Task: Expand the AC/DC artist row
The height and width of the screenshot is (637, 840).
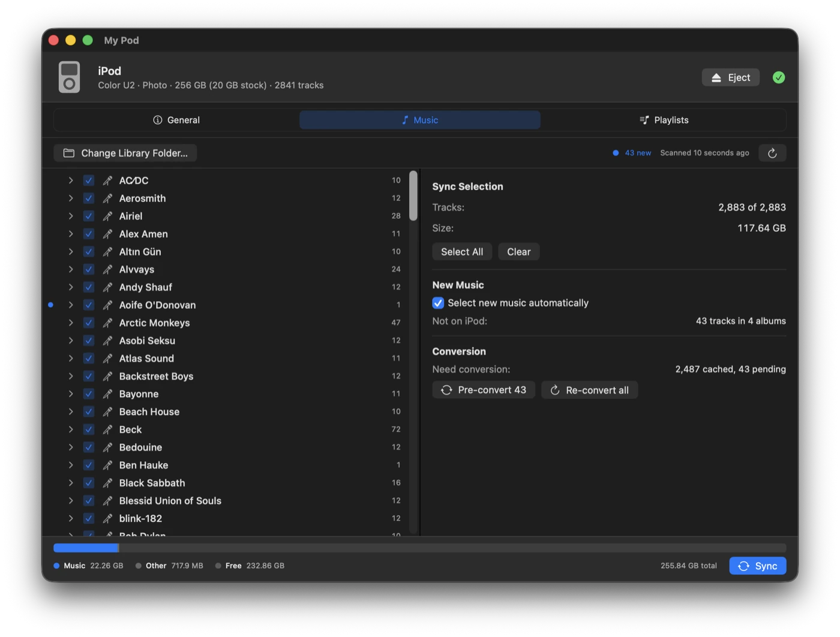Action: [71, 181]
